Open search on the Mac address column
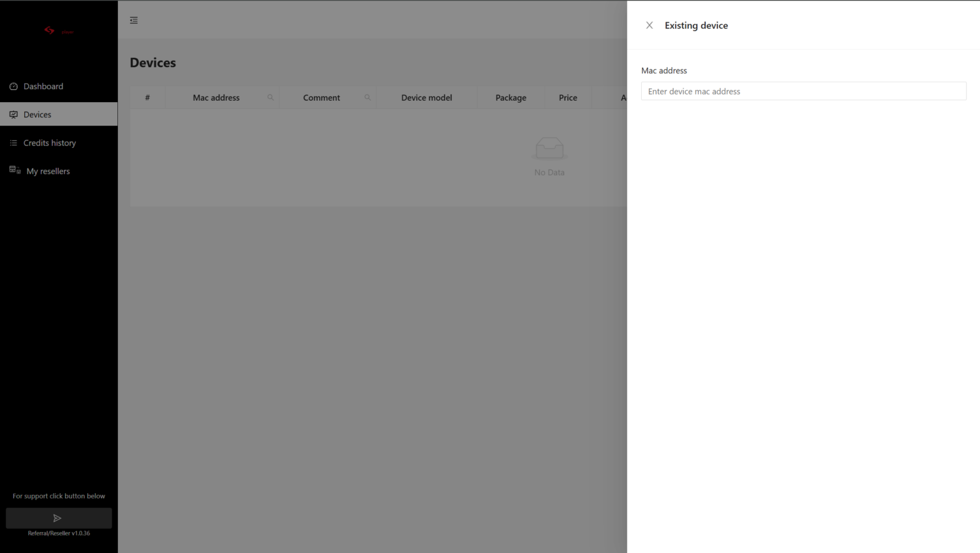 [x=270, y=97]
